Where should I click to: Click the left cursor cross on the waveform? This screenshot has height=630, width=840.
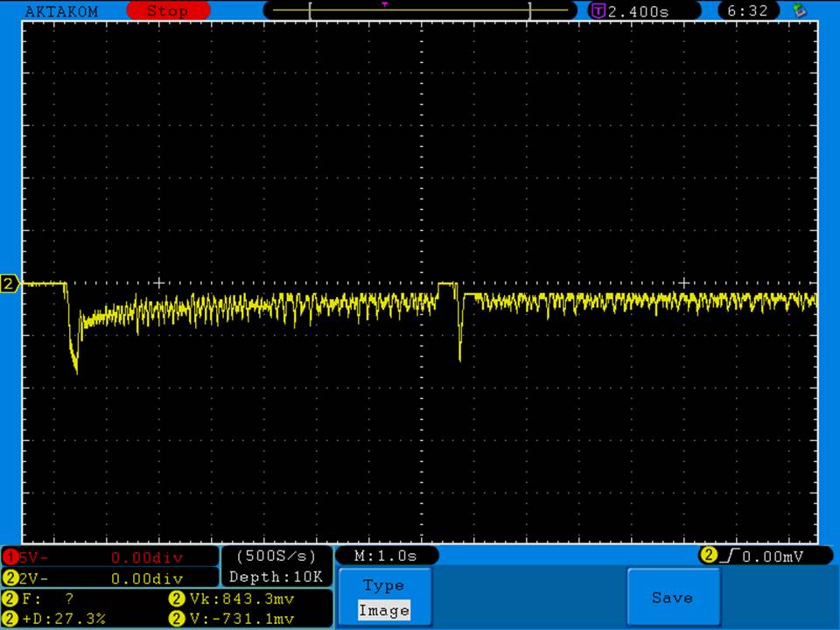[x=158, y=283]
